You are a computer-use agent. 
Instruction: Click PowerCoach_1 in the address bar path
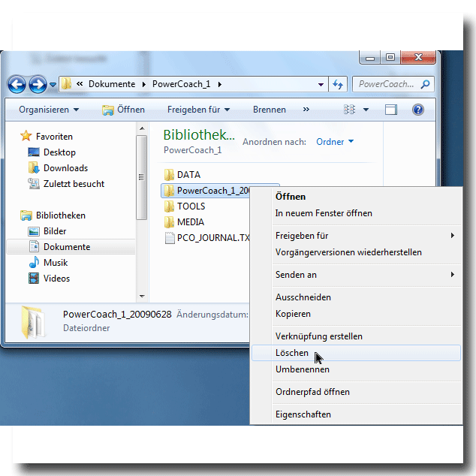pyautogui.click(x=181, y=84)
